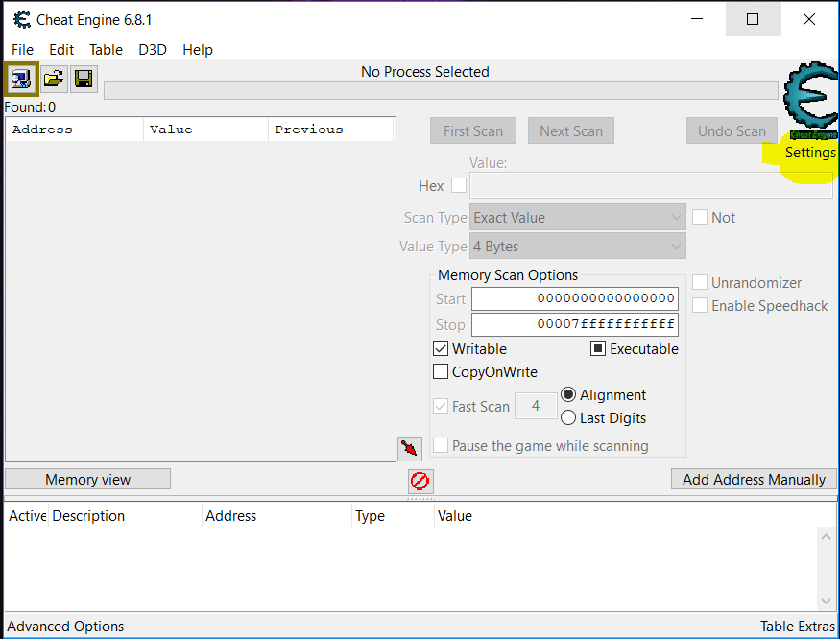This screenshot has height=639, width=840.
Task: Toggle the Writable checkbox
Action: tap(441, 348)
